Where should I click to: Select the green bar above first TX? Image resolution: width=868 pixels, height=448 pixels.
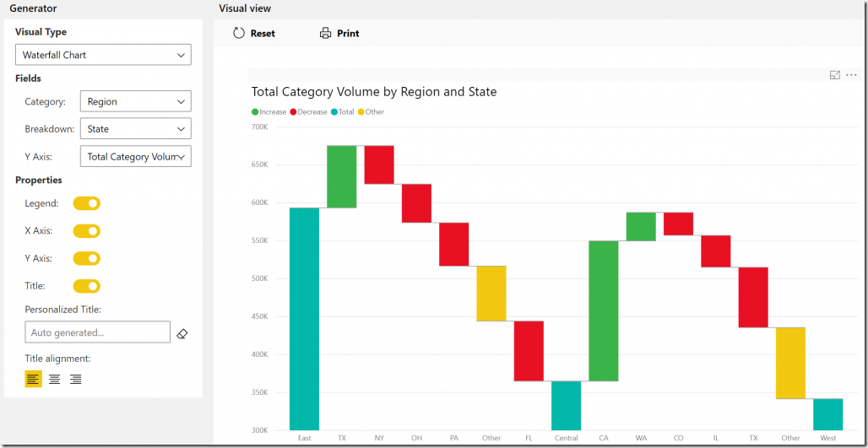[x=342, y=176]
